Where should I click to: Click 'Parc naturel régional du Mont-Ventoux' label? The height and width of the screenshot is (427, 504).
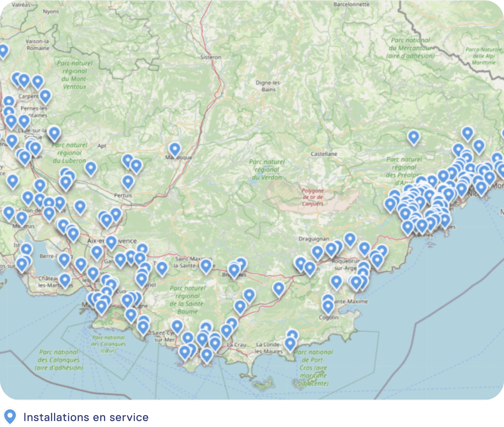75,75
